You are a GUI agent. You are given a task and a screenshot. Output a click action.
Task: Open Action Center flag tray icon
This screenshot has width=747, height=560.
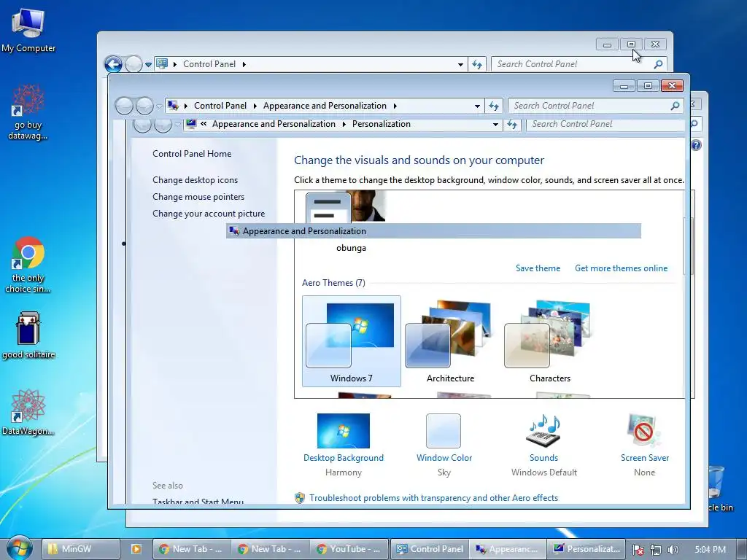(638, 550)
